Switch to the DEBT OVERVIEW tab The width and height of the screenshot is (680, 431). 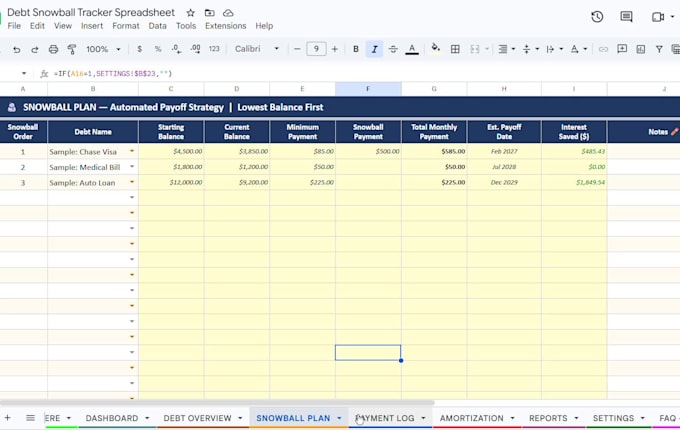(x=197, y=418)
